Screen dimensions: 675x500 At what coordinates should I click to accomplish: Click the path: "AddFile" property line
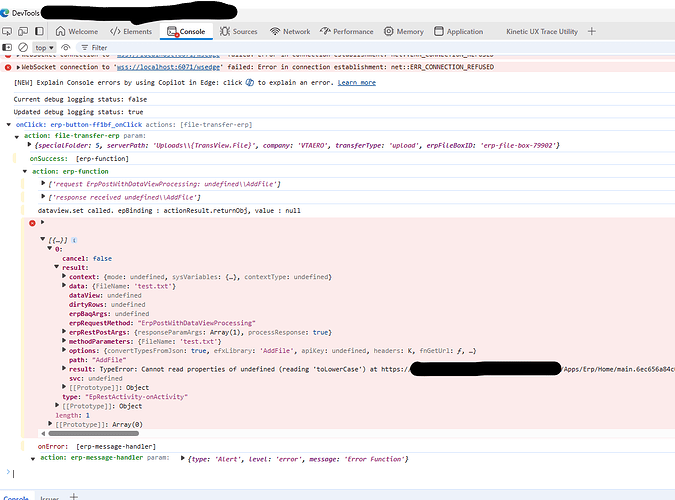(x=98, y=360)
